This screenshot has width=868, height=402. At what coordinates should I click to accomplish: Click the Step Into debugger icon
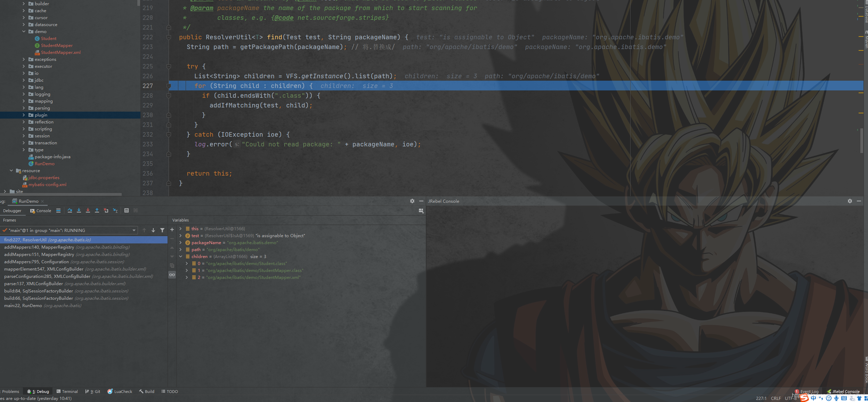[79, 210]
